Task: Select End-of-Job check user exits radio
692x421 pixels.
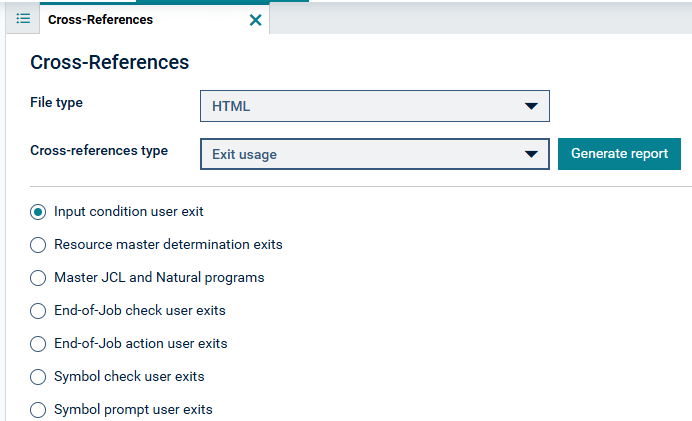Action: tap(38, 311)
